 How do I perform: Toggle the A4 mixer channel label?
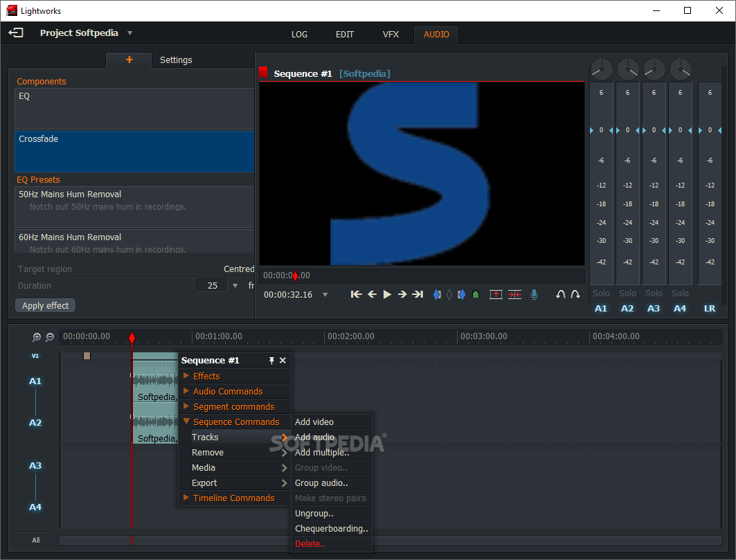pyautogui.click(x=680, y=309)
